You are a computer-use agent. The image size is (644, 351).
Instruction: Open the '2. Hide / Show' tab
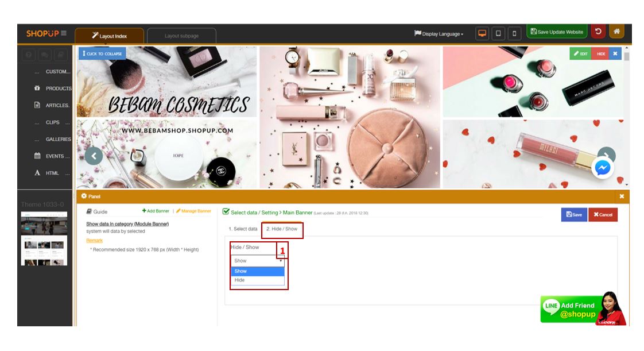[282, 229]
